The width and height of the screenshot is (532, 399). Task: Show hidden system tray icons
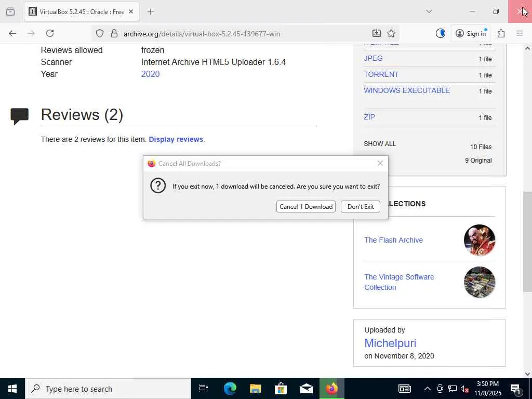coord(428,389)
